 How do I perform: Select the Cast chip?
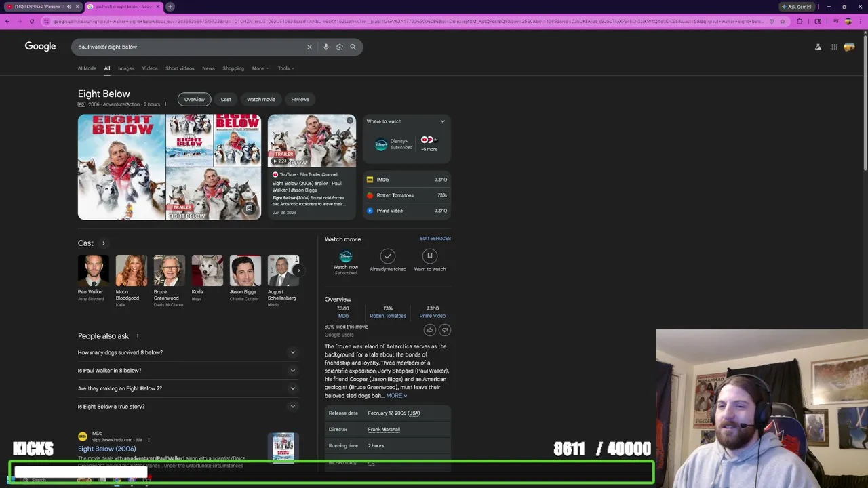(x=226, y=100)
